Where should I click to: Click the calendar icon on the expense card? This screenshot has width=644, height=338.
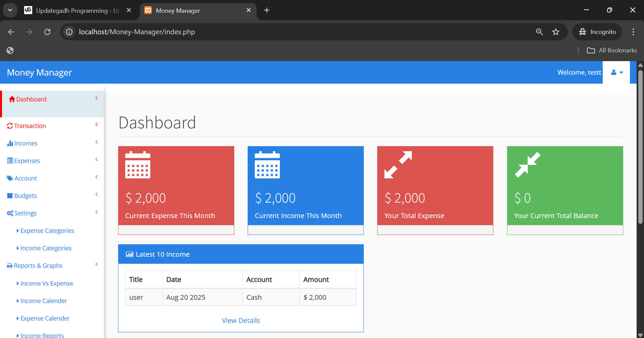(x=138, y=165)
